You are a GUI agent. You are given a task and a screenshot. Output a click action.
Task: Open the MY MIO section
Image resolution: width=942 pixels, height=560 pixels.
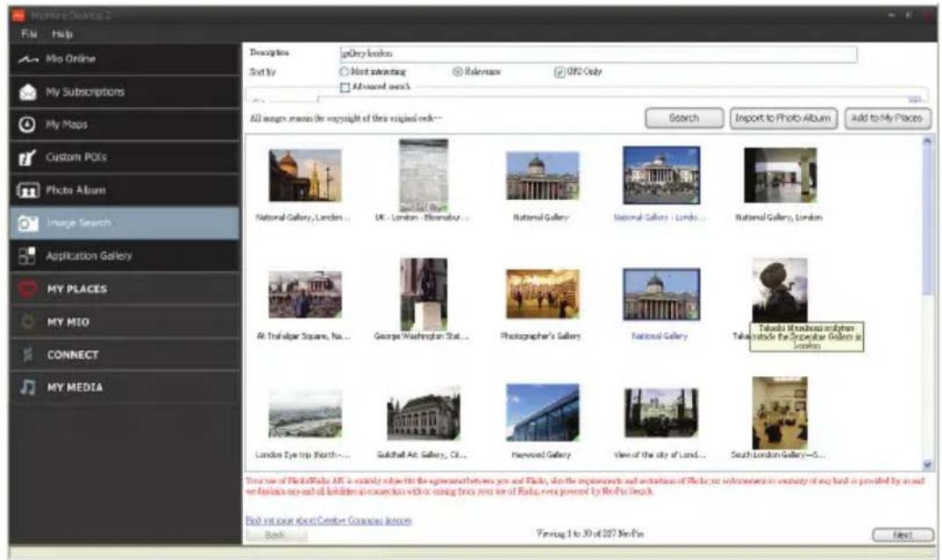tap(125, 322)
